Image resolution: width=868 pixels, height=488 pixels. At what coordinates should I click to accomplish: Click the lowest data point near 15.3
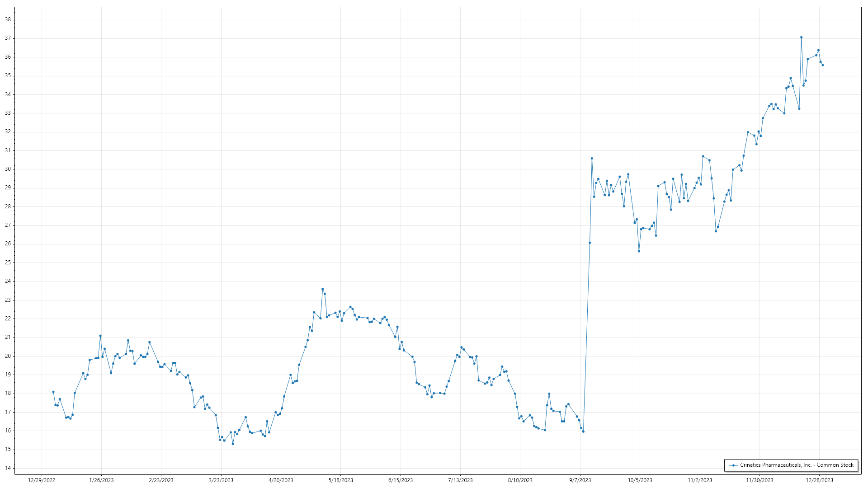click(x=233, y=444)
